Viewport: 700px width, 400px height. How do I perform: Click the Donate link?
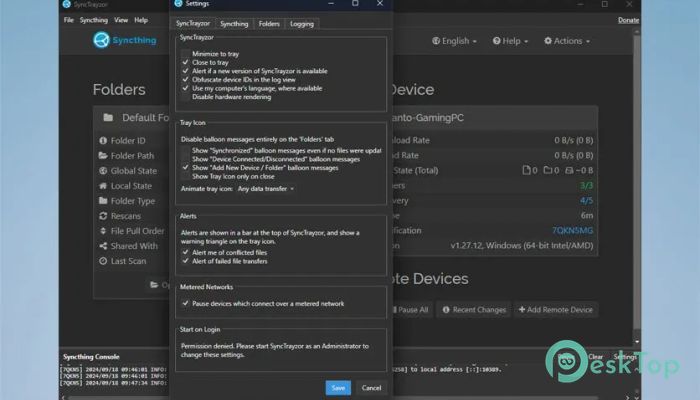coord(629,20)
